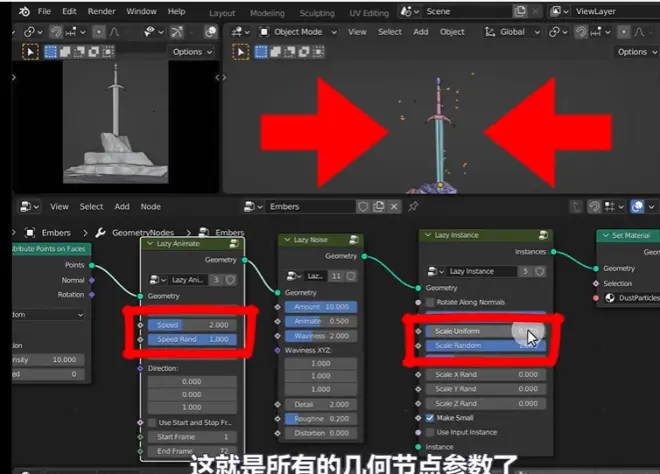Collapse the Lazy Noise node
This screenshot has height=474, width=660.
(x=287, y=240)
